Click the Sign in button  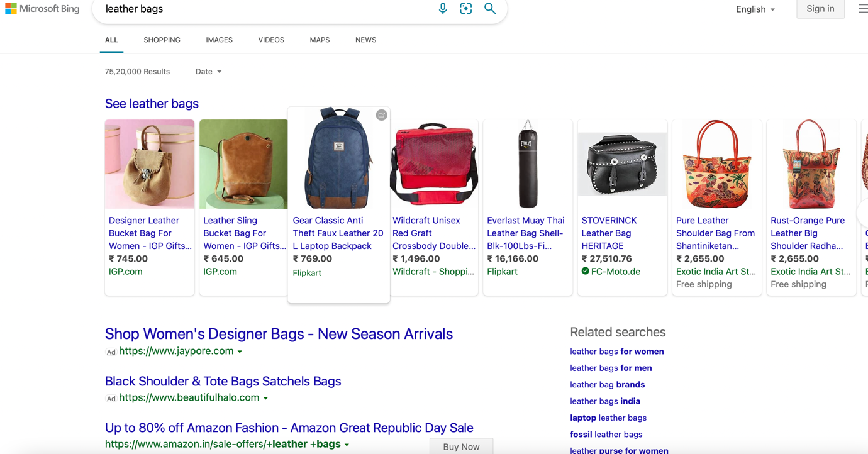(x=820, y=9)
